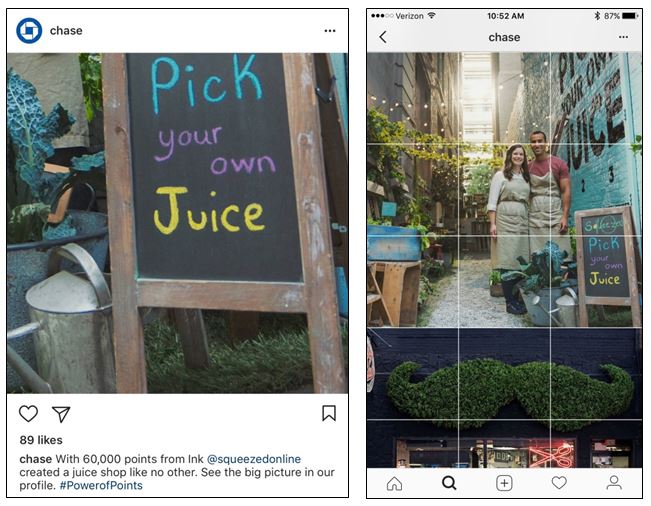This screenshot has height=506, width=651.
Task: Open the #PowerofPoints hashtag
Action: coord(101,485)
